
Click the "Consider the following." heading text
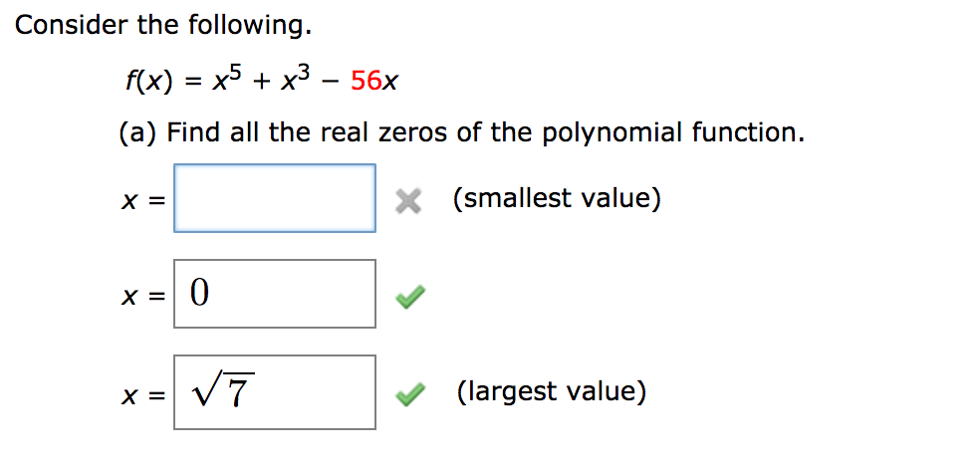click(163, 25)
